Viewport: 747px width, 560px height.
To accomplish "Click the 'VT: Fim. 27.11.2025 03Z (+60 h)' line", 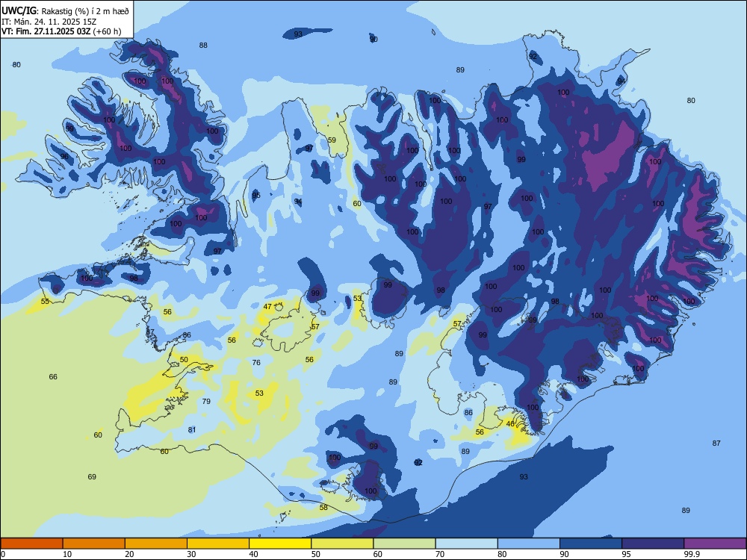I will click(61, 31).
